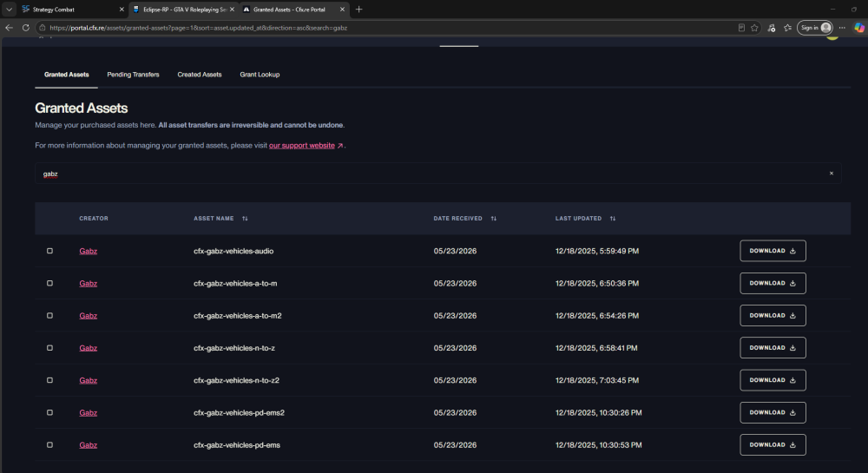Open Copilot sidebar icon

pos(859,28)
